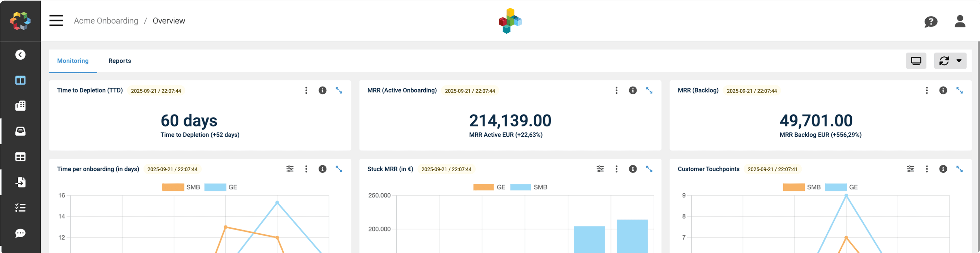The image size is (980, 253).
Task: Toggle SMB series in Time per onboarding chart
Action: coord(181,187)
